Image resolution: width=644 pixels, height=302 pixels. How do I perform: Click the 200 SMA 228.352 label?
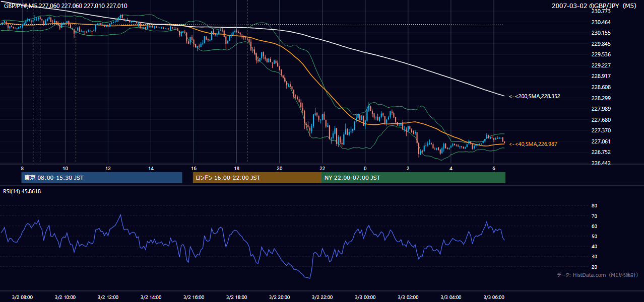tap(535, 96)
